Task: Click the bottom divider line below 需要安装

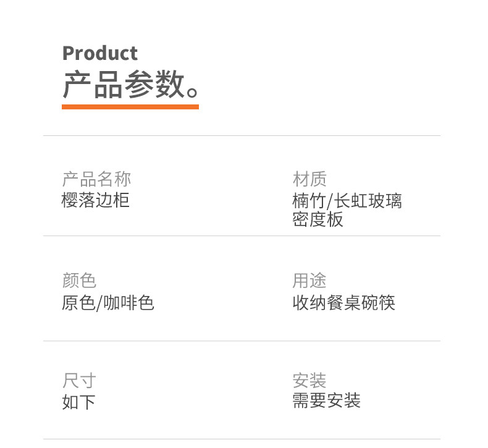Action: click(x=242, y=439)
